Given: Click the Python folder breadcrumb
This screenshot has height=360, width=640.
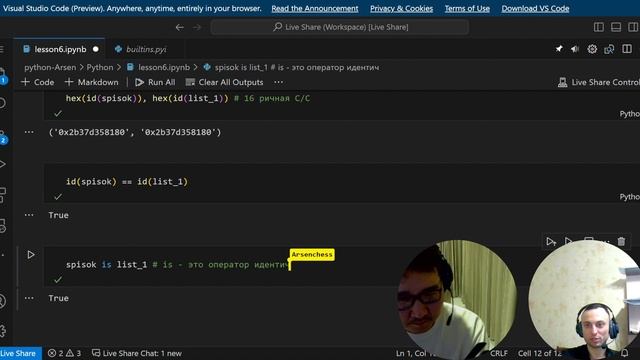Looking at the screenshot, I should pyautogui.click(x=100, y=67).
